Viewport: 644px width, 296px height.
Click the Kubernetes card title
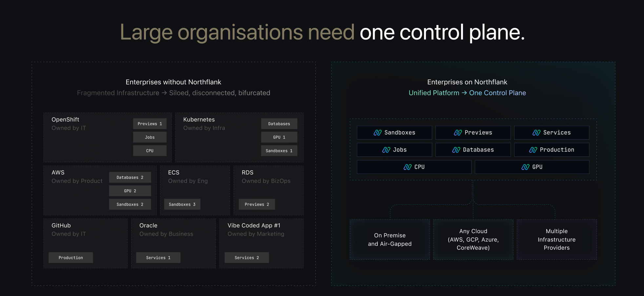click(x=199, y=120)
